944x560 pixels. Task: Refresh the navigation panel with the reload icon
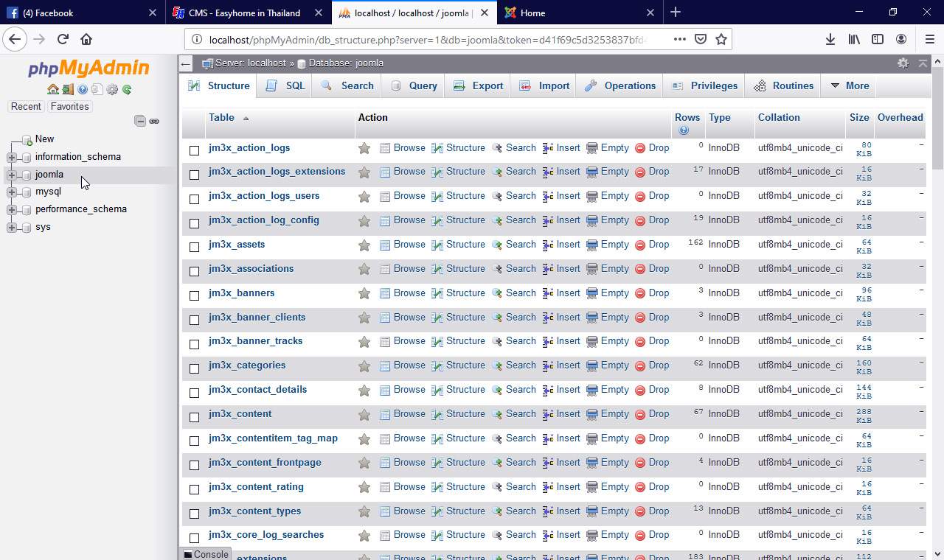[127, 89]
